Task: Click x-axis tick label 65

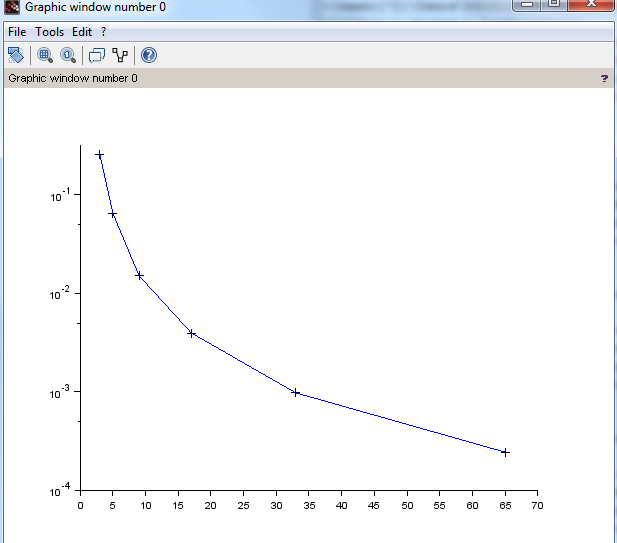Action: [505, 506]
